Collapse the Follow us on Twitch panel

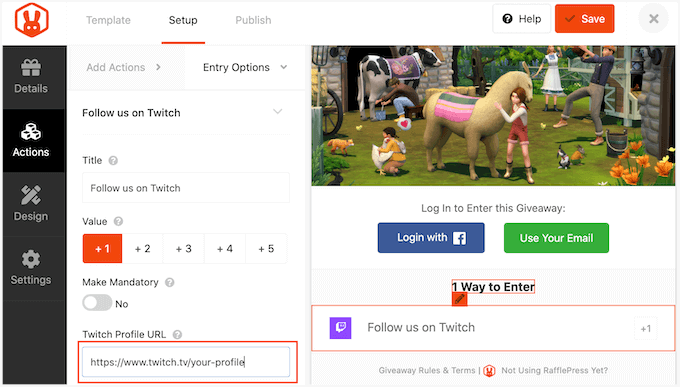click(278, 112)
